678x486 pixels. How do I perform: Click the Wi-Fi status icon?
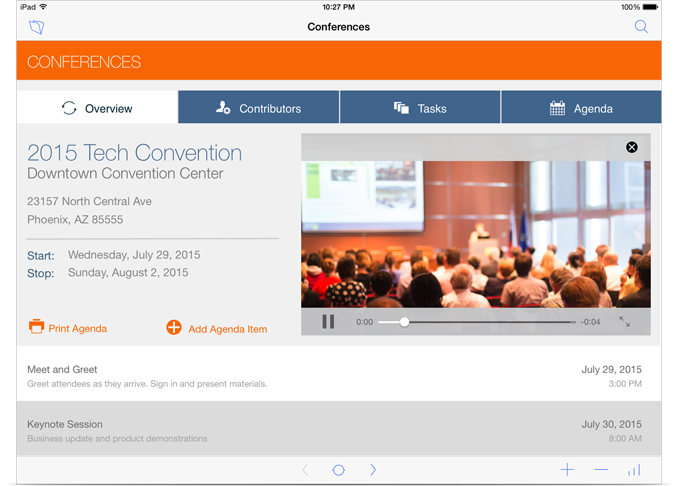pyautogui.click(x=43, y=7)
